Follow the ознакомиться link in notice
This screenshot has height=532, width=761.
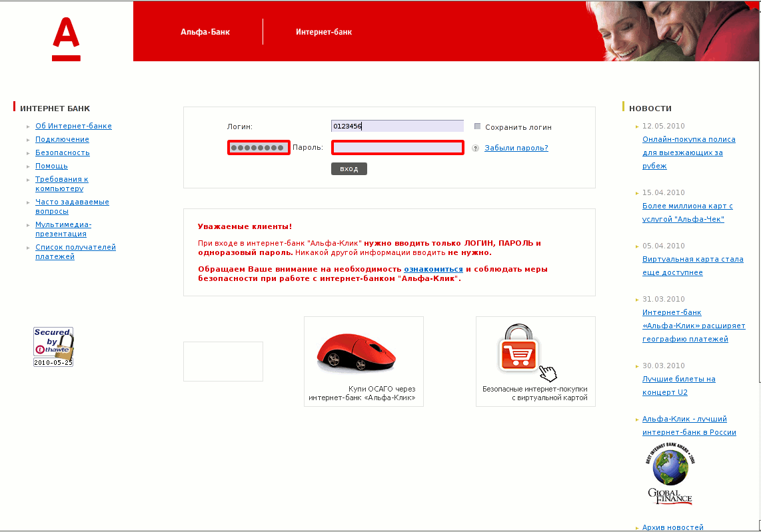(x=433, y=269)
